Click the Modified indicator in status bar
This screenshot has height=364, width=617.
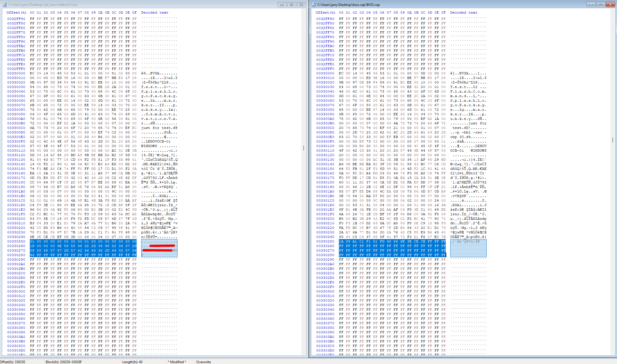(177, 362)
